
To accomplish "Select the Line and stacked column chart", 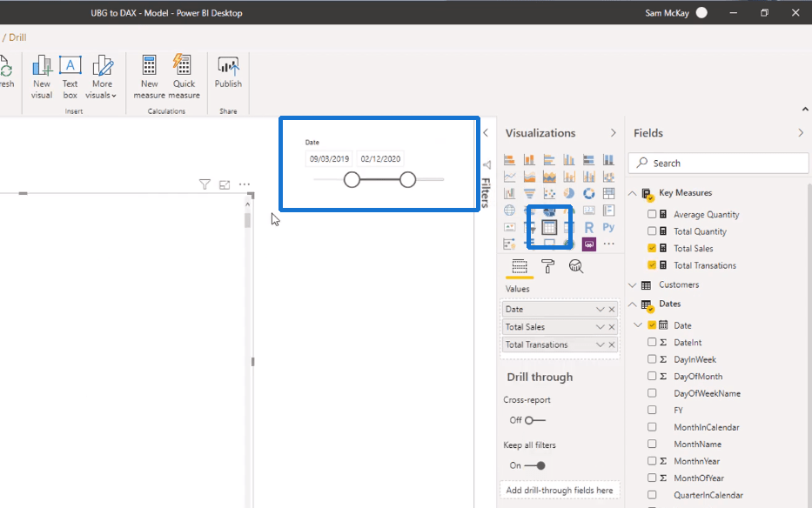I will coord(569,177).
